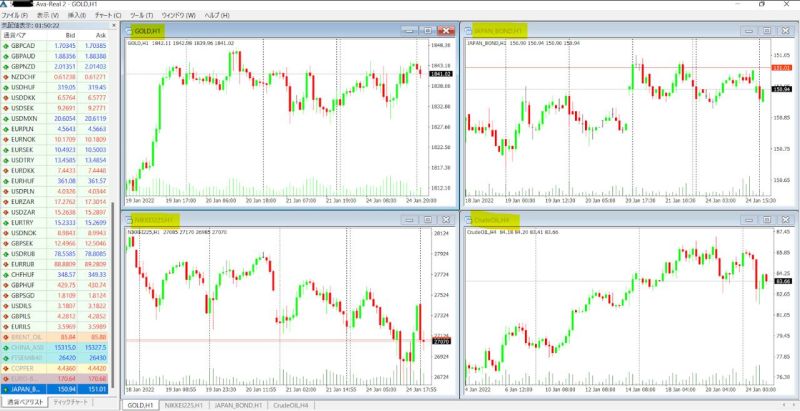
Task: Select the GBPNZD symbol row
Action: [x=55, y=66]
